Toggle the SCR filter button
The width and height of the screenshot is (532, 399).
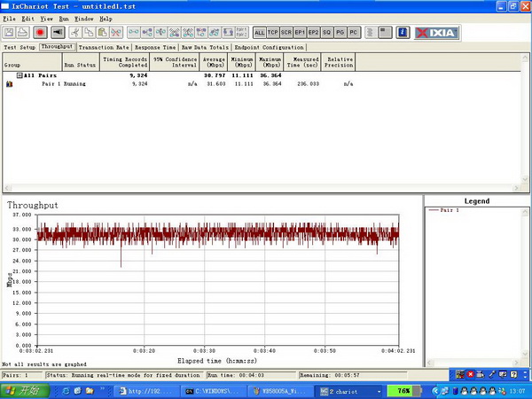(286, 33)
